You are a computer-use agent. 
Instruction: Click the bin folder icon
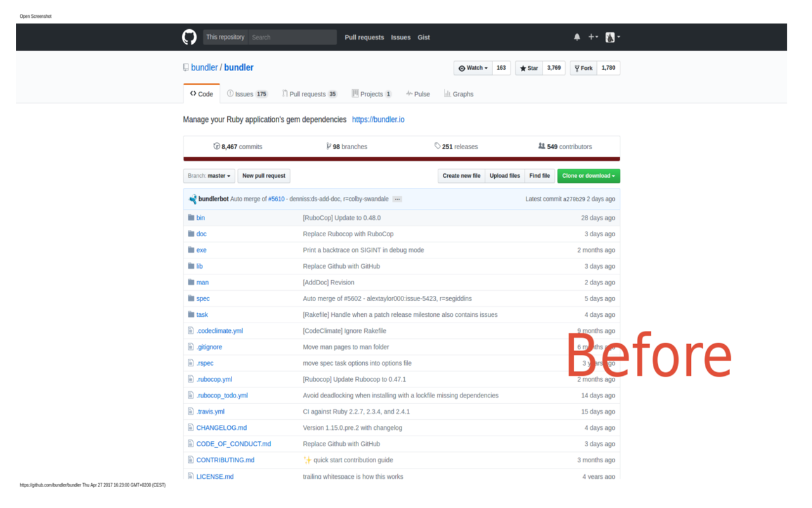point(191,218)
